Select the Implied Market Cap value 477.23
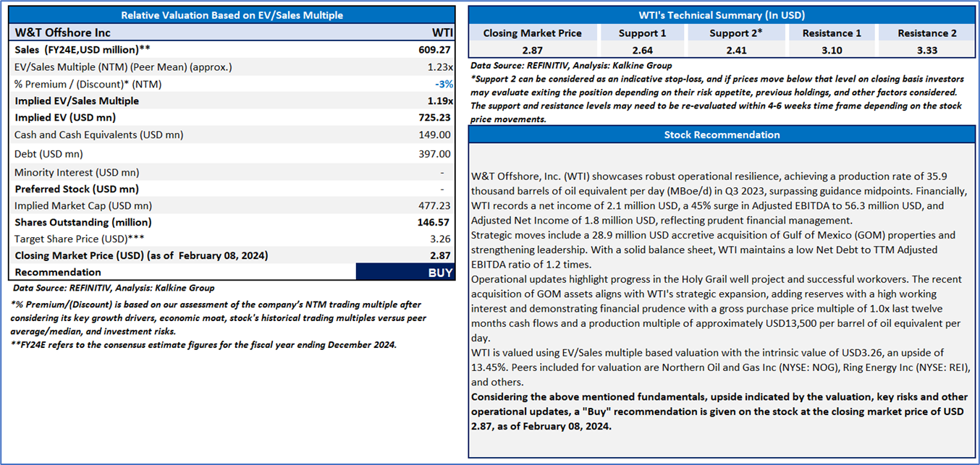The height and width of the screenshot is (465, 980). (x=435, y=205)
